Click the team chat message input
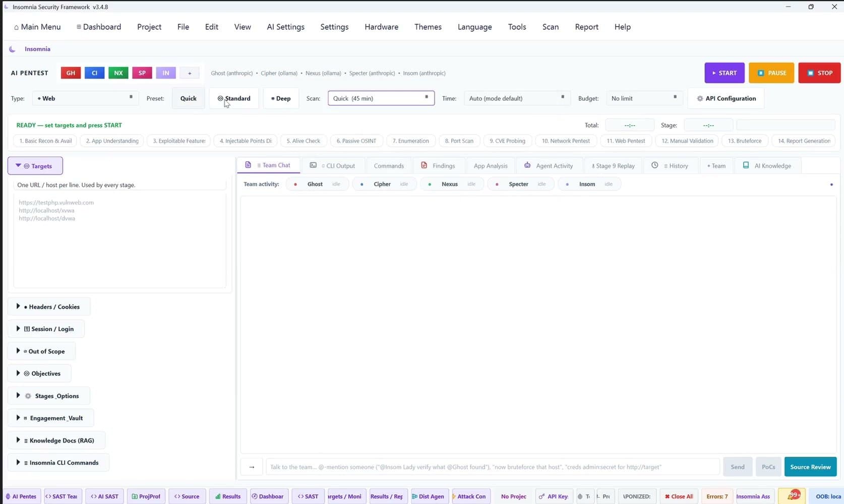Image resolution: width=844 pixels, height=504 pixels. click(493, 467)
